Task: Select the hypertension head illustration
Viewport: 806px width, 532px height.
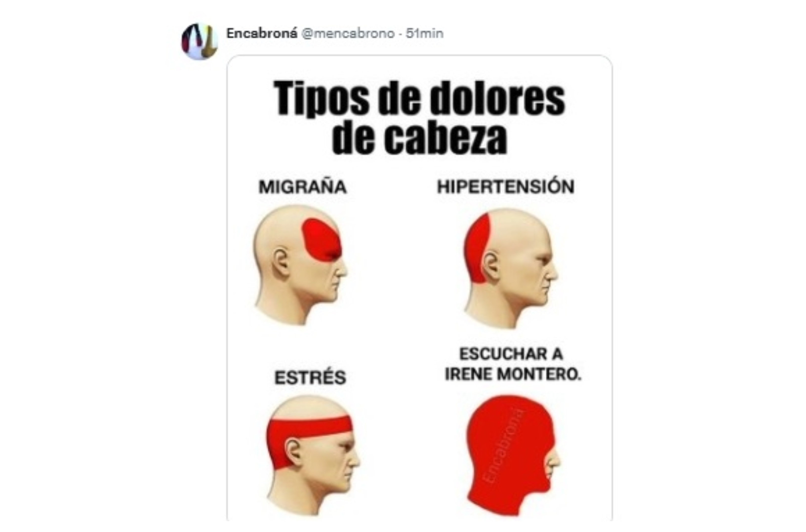Action: [x=510, y=268]
